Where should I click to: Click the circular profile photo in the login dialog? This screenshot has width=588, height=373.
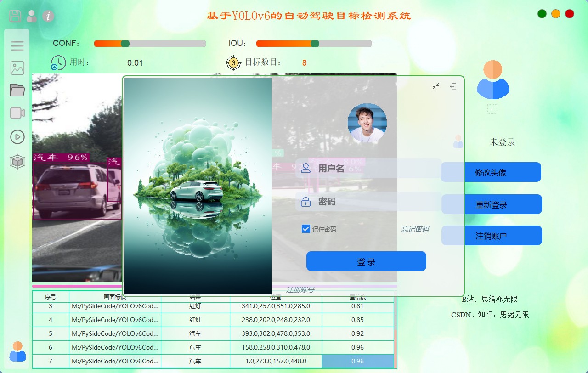tap(367, 123)
